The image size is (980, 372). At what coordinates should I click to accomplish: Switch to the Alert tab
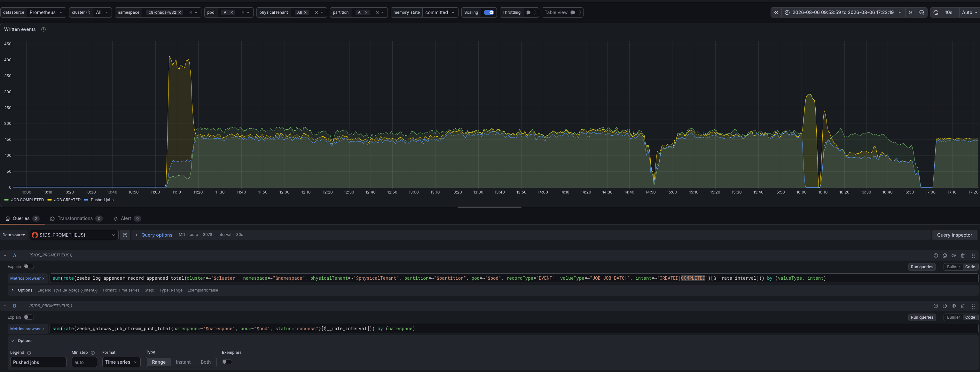(127, 218)
